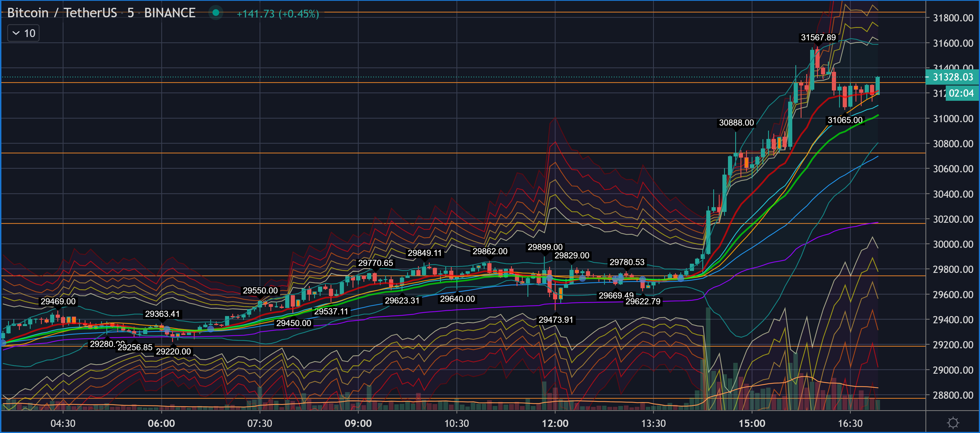980x433 pixels.
Task: Click the 29220.00 pivot low label
Action: point(173,352)
